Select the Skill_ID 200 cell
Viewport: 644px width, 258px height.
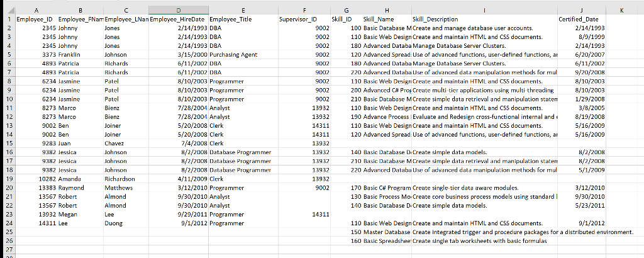coord(347,90)
